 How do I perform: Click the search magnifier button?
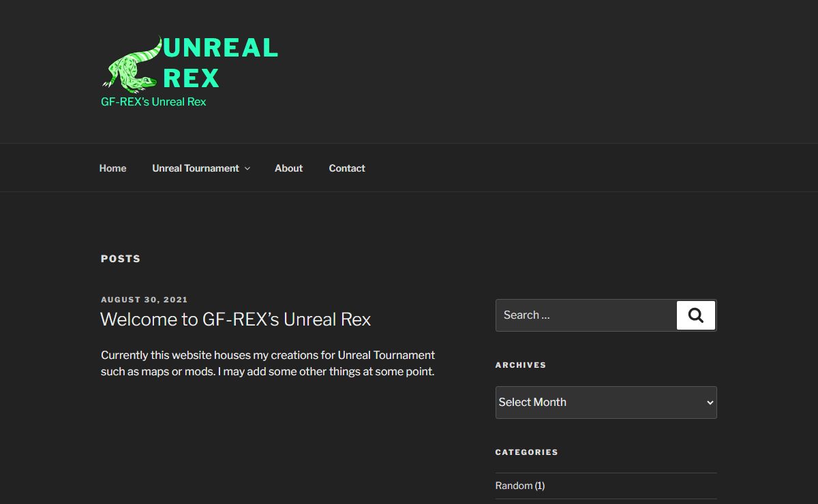696,315
